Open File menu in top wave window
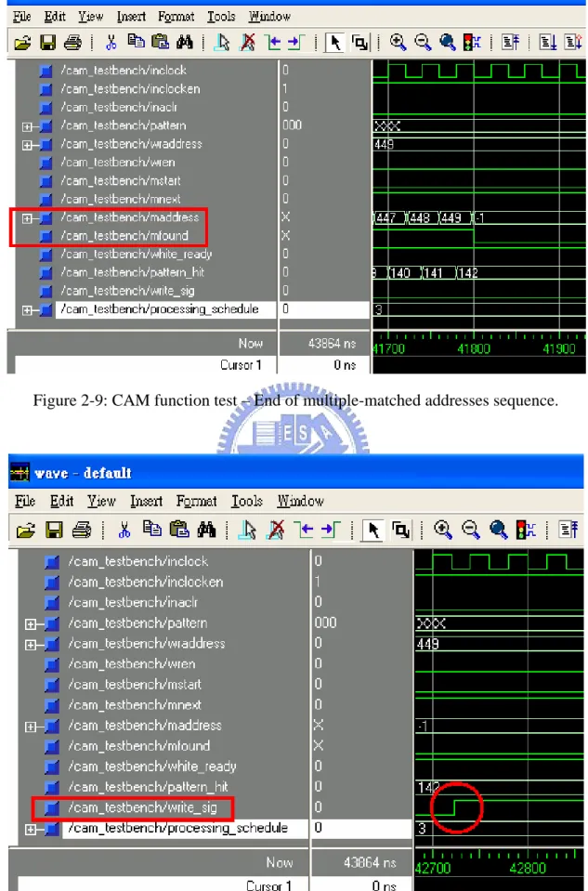This screenshot has height=891, width=588. coord(22,17)
